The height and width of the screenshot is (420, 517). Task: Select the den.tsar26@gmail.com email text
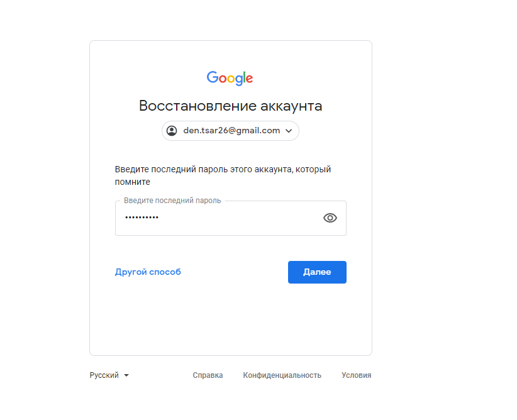click(x=231, y=131)
